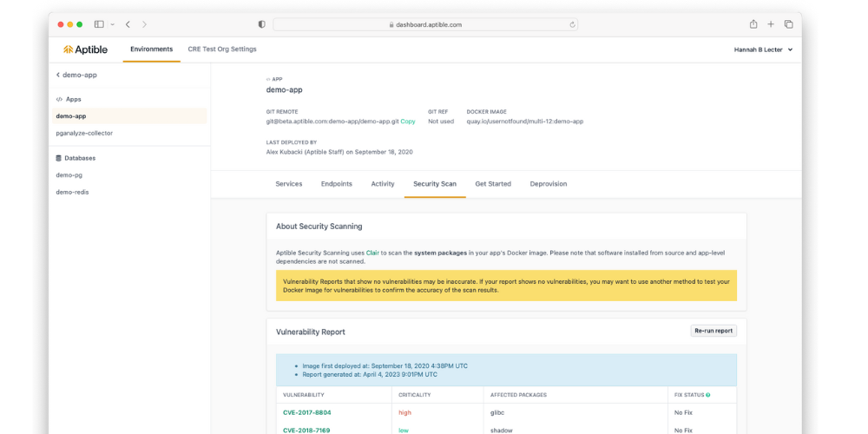Click the Vulnerability Report heading
Image resolution: width=868 pixels, height=434 pixels.
tap(311, 332)
